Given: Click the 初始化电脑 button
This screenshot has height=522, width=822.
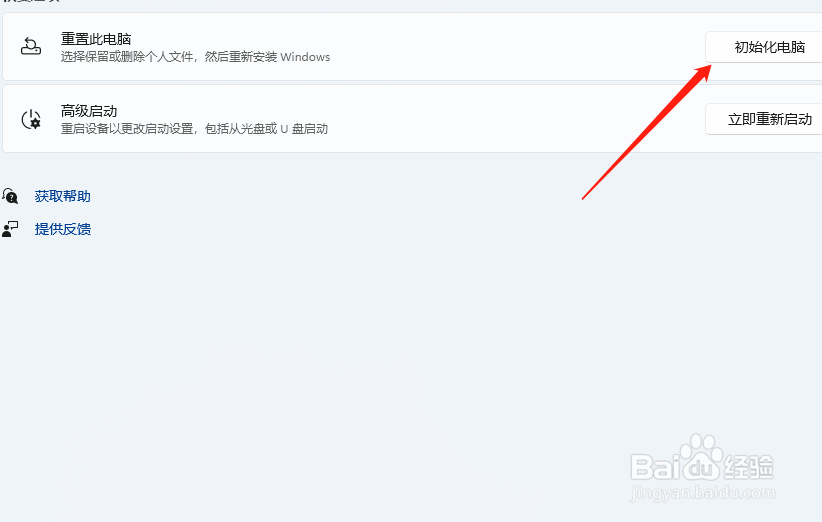Looking at the screenshot, I should 764,47.
